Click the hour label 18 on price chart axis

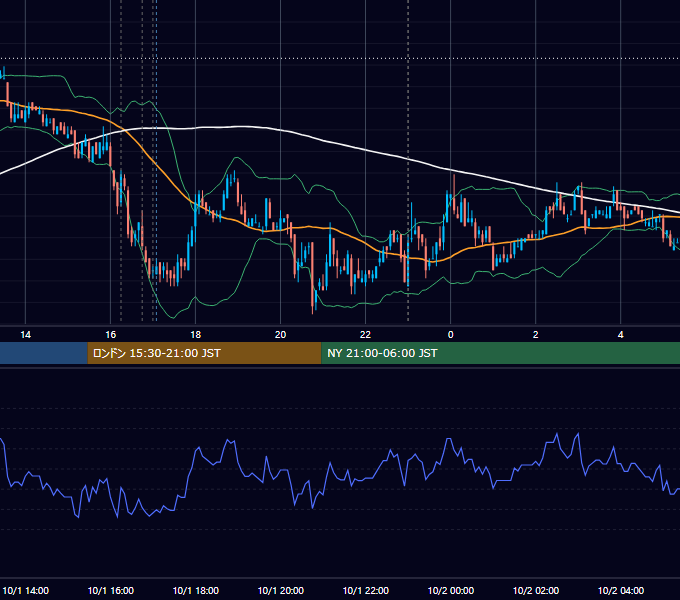pos(196,335)
